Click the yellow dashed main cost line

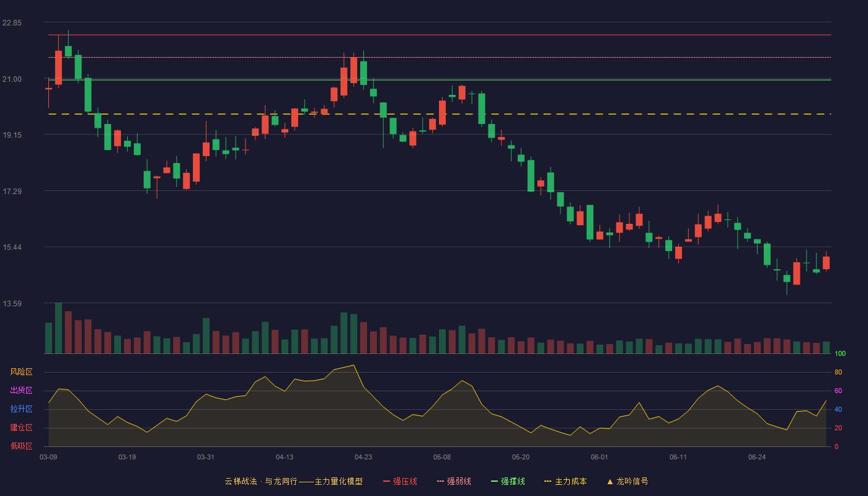[440, 114]
